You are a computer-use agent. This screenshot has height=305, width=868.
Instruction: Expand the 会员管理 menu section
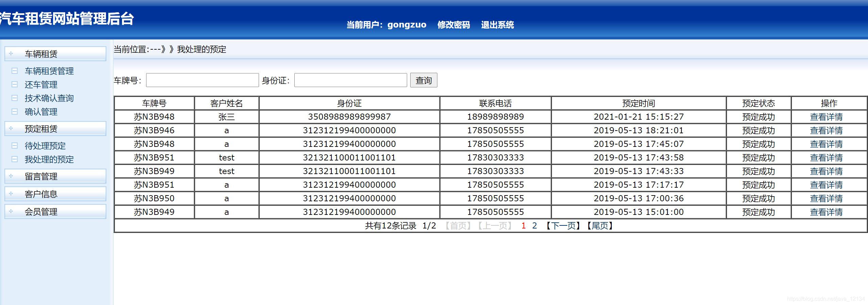coord(55,211)
